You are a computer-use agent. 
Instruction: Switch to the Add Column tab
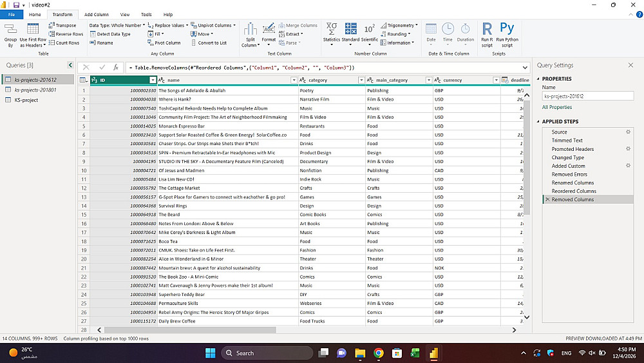pyautogui.click(x=97, y=14)
